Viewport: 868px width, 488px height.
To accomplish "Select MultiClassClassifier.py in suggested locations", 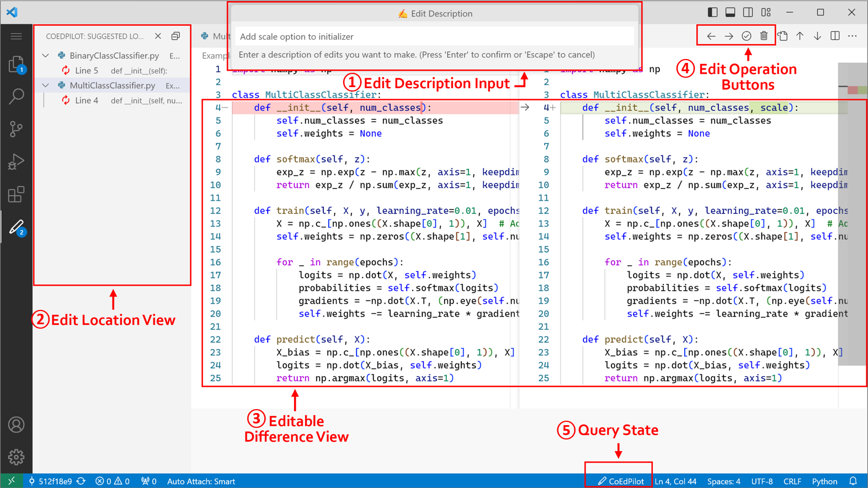I will tap(113, 85).
